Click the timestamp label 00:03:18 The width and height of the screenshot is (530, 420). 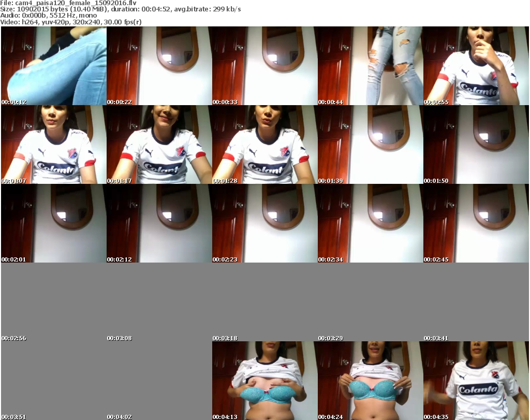click(225, 338)
